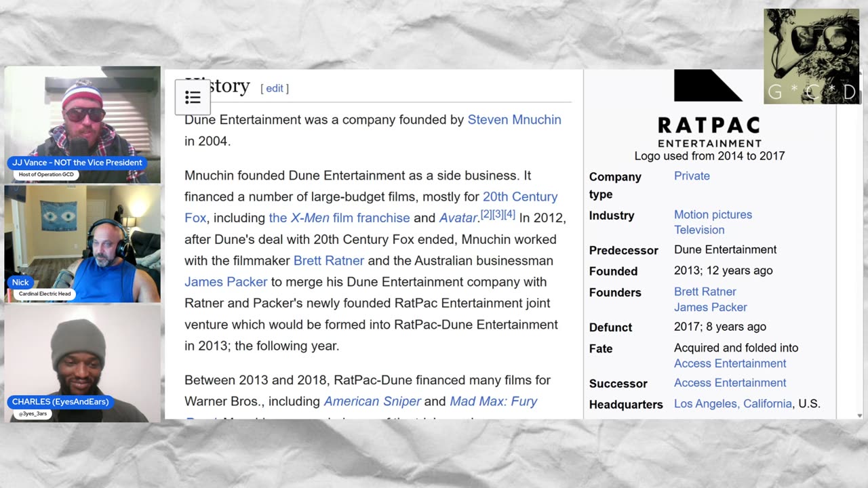868x488 pixels.
Task: Click the GCD channel logo thumbnail
Action: point(812,56)
